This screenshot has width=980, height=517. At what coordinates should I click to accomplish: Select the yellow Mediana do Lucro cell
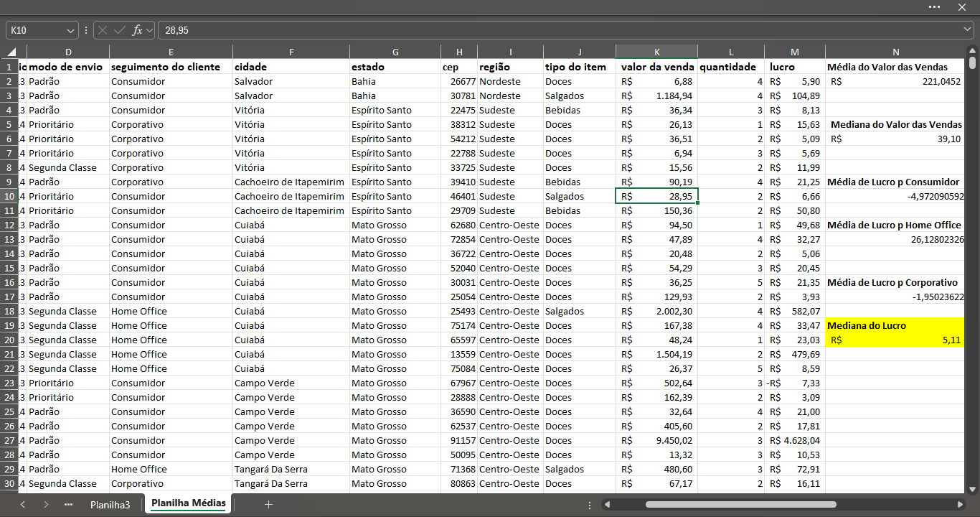[x=895, y=325]
